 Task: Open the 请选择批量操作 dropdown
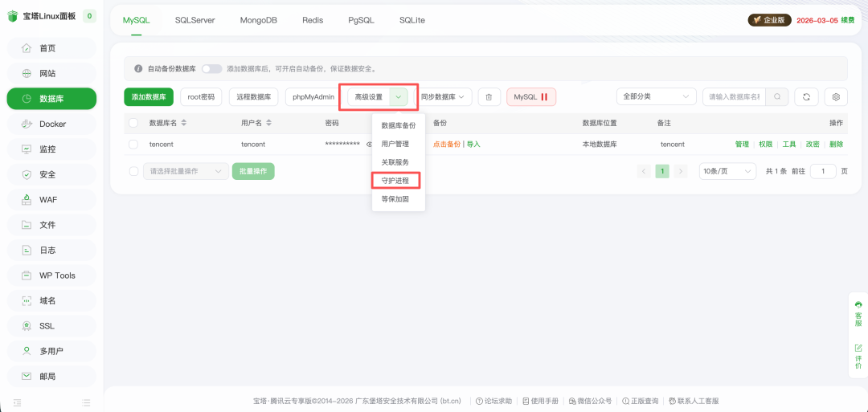(186, 171)
